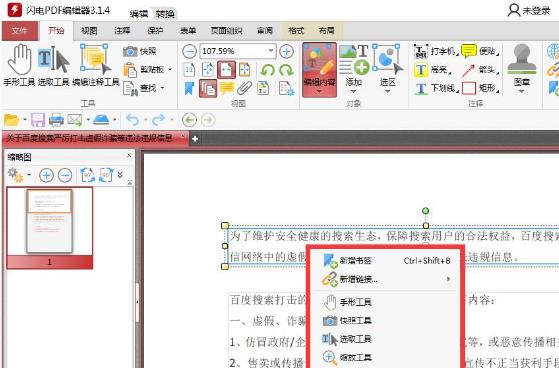Select the 便贴 sticky note tool
559x368 pixels.
[479, 51]
